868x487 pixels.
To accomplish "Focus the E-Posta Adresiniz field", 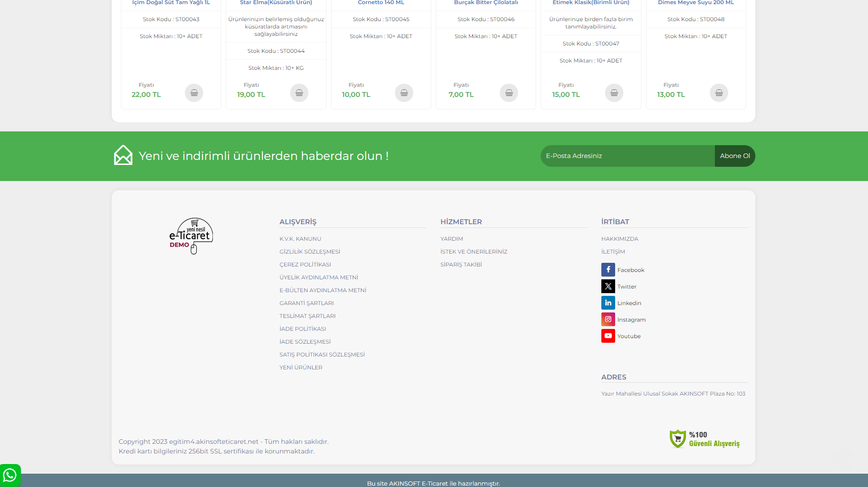I will click(x=628, y=156).
